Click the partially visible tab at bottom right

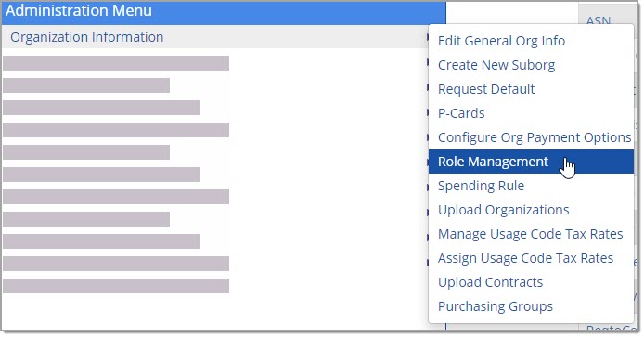coord(611,328)
